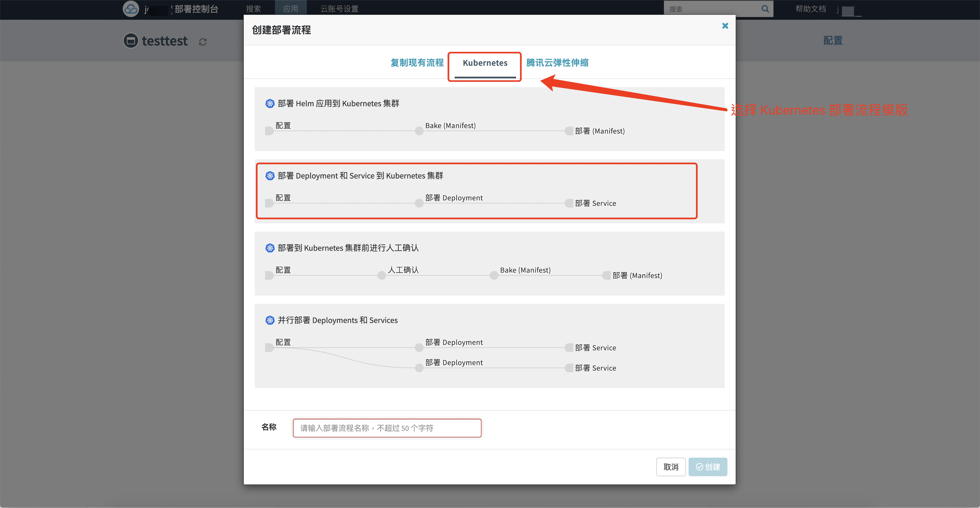Viewport: 980px width, 508px height.
Task: Click the 帮助文档 link
Action: [811, 9]
